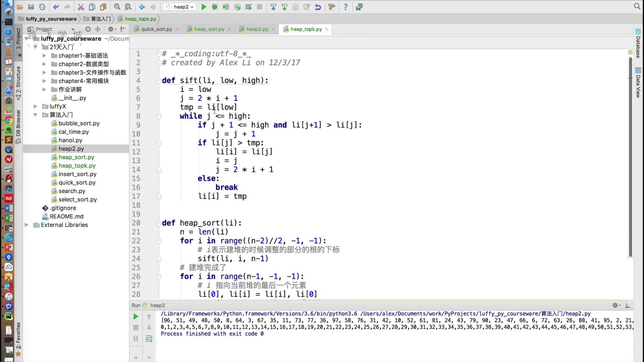Close the quick_sort.py tab
644x362 pixels.
click(177, 29)
